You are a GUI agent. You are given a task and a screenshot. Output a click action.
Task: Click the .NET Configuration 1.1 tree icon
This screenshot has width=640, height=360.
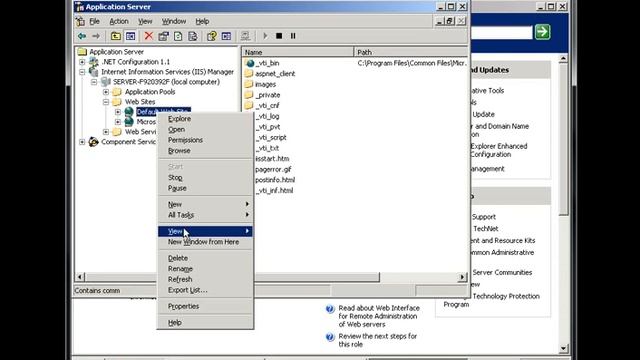93,62
